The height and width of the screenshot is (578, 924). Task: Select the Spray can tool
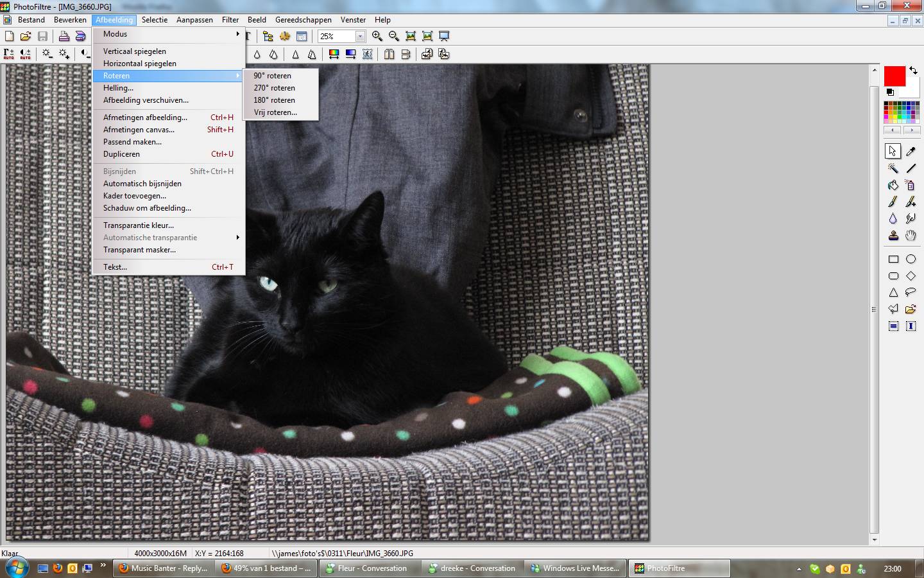pos(911,185)
